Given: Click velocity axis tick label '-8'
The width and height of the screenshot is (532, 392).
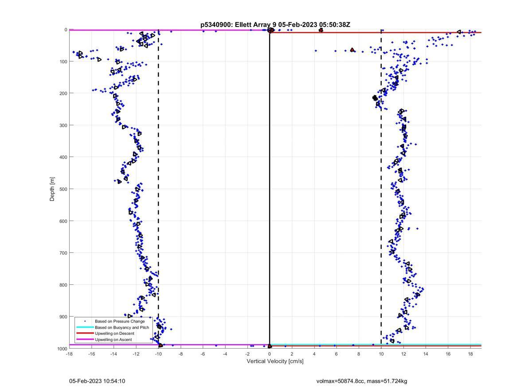Looking at the screenshot, I should click(x=180, y=354).
